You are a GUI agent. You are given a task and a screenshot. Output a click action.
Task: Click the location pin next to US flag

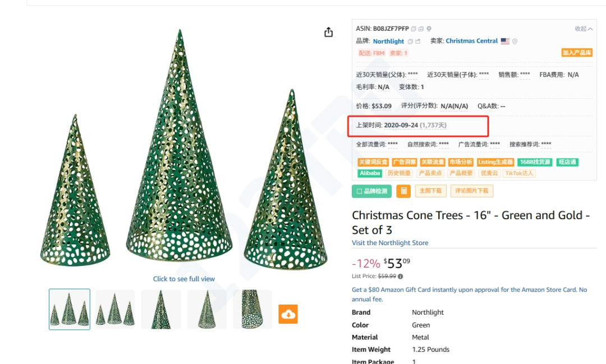(x=515, y=42)
